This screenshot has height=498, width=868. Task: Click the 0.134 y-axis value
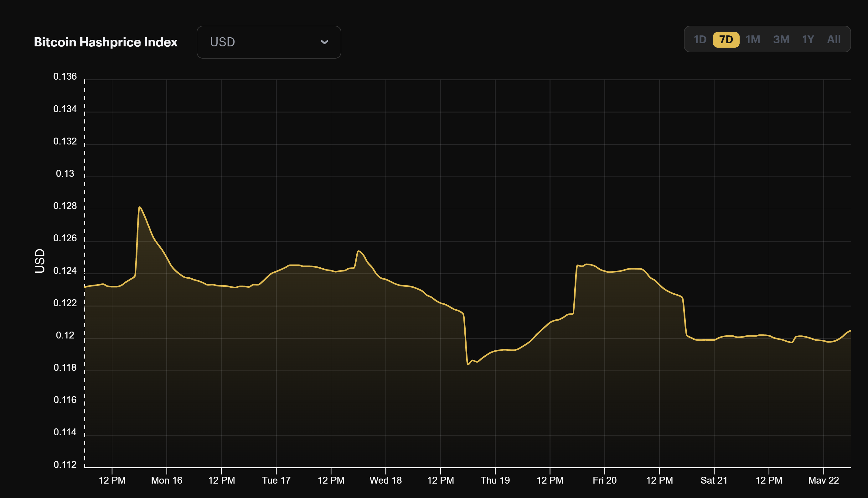(x=65, y=109)
